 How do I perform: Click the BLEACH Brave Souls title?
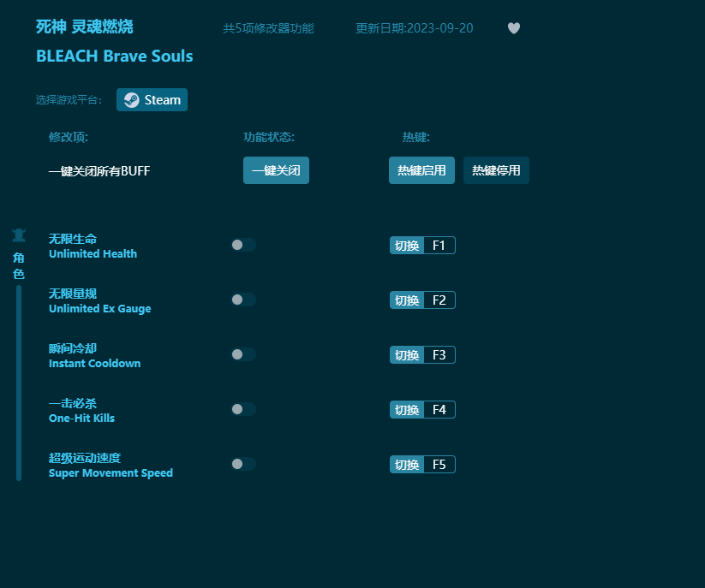(114, 56)
